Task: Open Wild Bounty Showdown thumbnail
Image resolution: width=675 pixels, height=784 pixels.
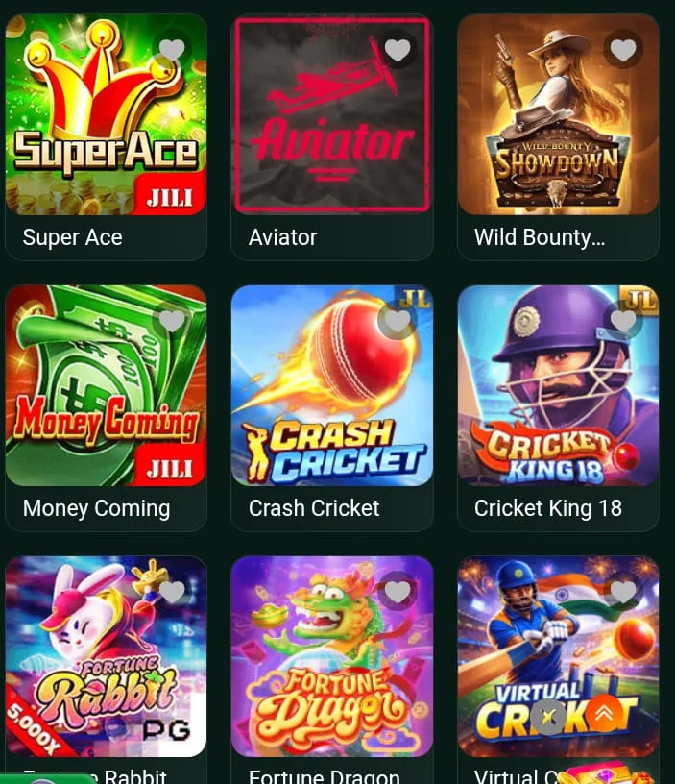Action: [x=558, y=114]
